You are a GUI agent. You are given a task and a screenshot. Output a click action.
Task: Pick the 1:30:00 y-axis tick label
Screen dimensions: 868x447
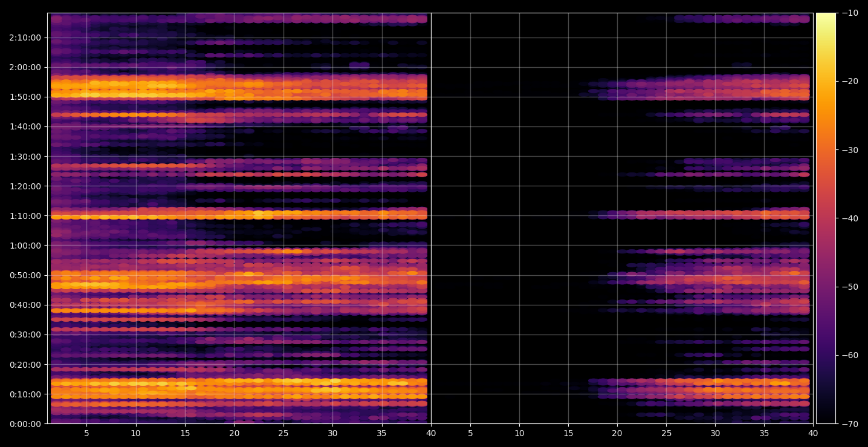point(25,157)
